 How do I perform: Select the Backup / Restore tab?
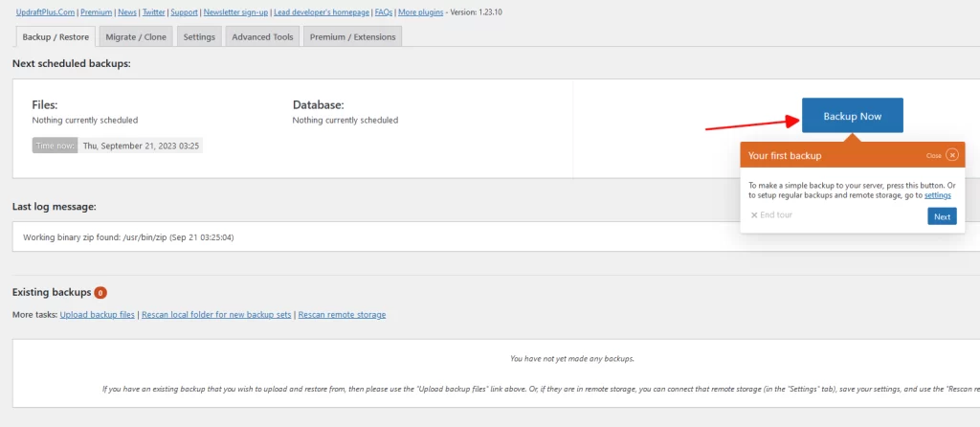click(55, 37)
